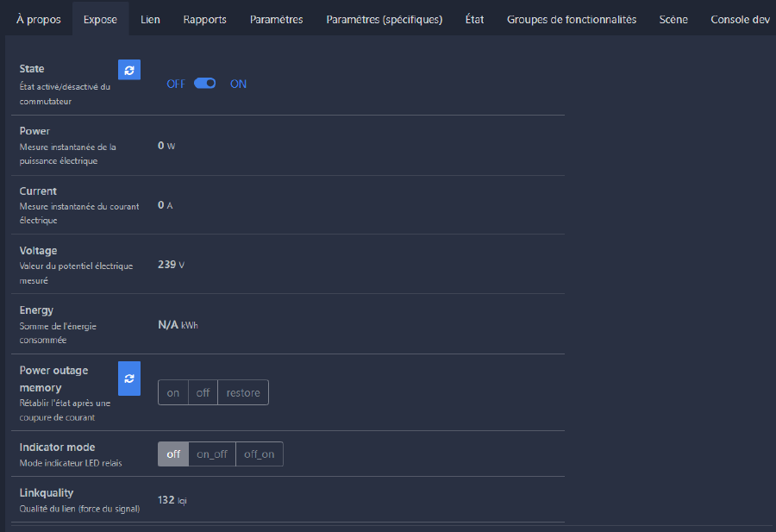Select the Scène tab
This screenshot has height=532, width=776.
tap(673, 19)
